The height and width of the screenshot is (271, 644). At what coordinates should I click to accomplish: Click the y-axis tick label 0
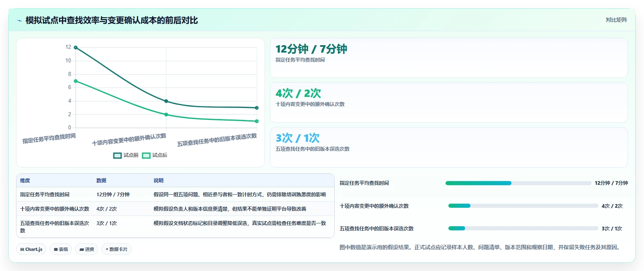[x=69, y=128]
